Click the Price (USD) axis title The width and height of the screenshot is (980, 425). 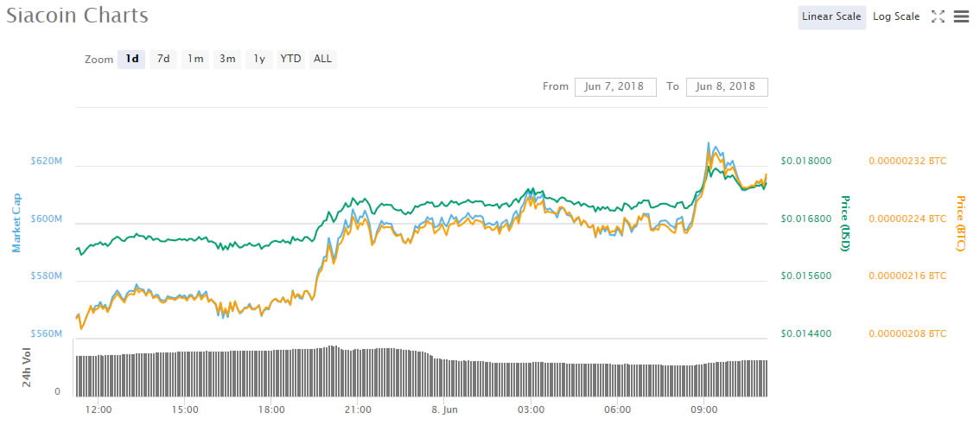844,224
